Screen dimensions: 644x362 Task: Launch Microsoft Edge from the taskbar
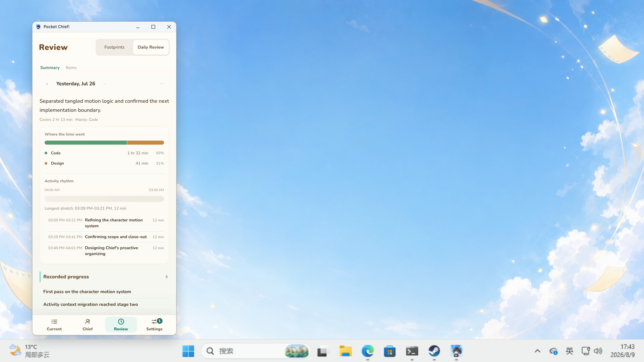point(368,351)
